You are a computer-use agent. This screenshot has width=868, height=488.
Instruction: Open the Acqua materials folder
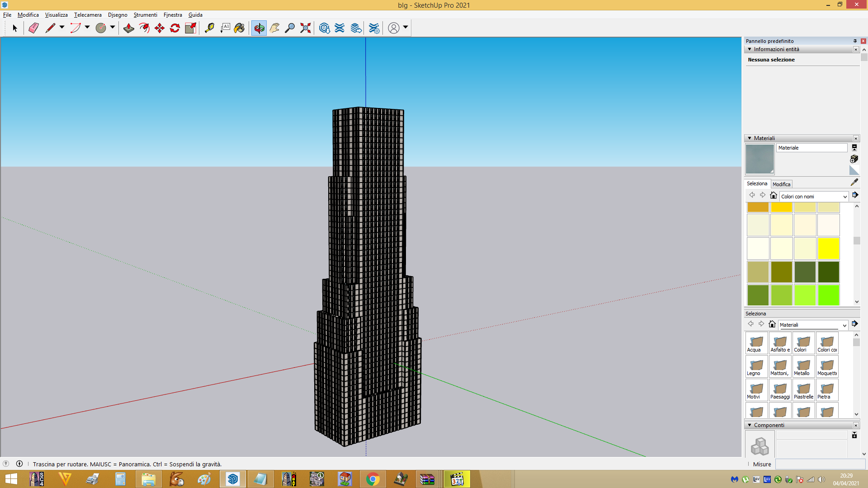[x=756, y=343]
